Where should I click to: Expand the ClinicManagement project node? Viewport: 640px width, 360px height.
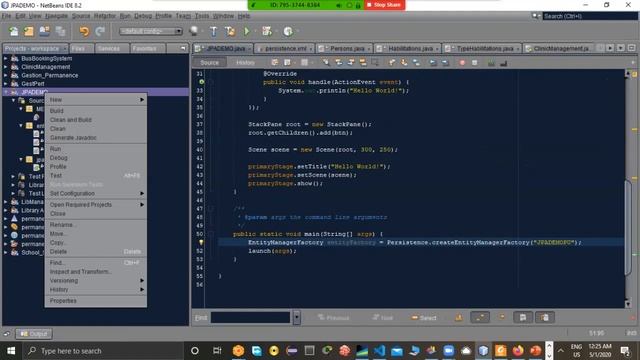(5, 67)
